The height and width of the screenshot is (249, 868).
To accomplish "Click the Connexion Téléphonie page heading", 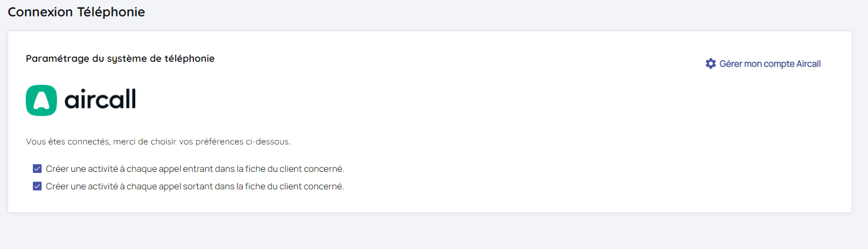I will pos(76,12).
